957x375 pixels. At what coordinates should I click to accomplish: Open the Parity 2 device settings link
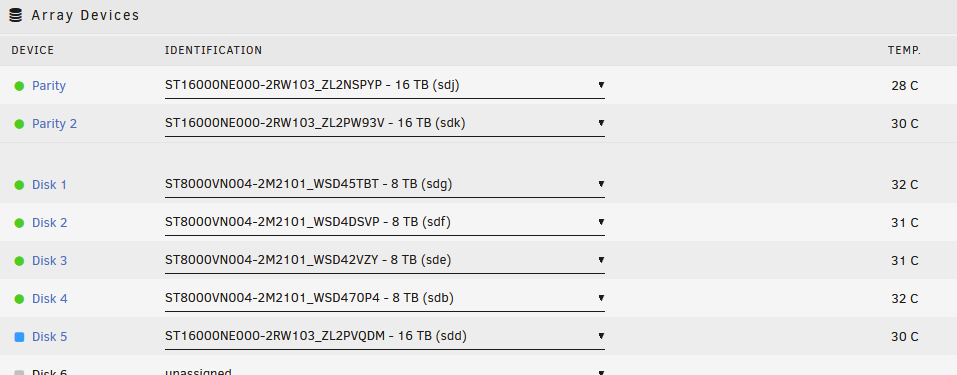click(54, 124)
